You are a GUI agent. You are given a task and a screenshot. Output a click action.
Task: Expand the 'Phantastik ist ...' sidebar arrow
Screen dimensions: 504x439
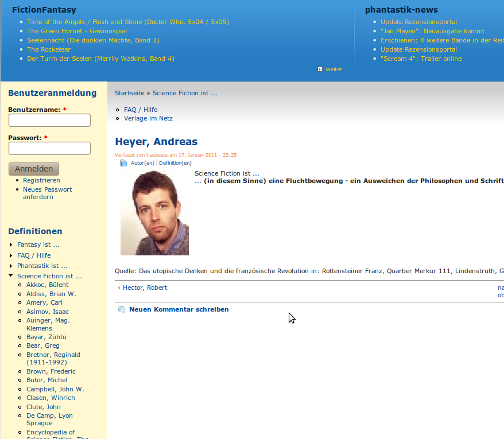tap(11, 266)
